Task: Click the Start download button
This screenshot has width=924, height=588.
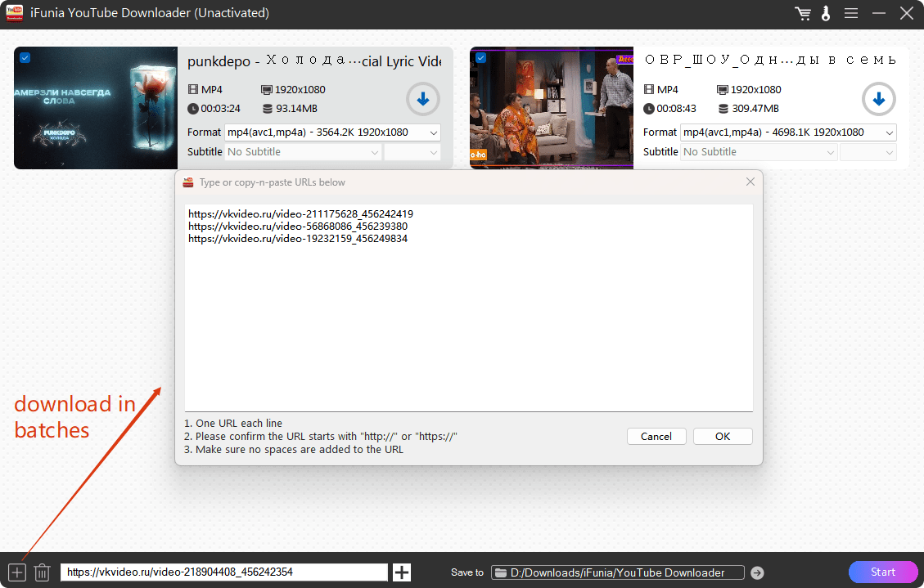Action: click(882, 572)
